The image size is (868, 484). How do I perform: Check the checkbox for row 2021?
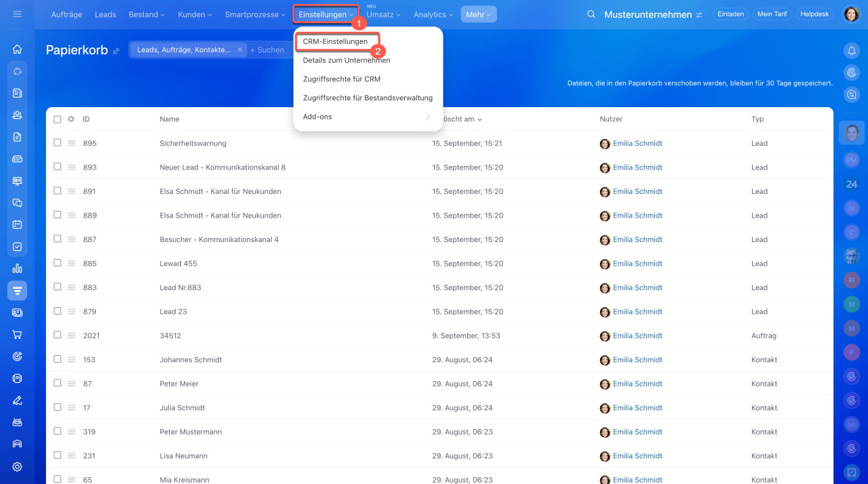click(x=57, y=335)
